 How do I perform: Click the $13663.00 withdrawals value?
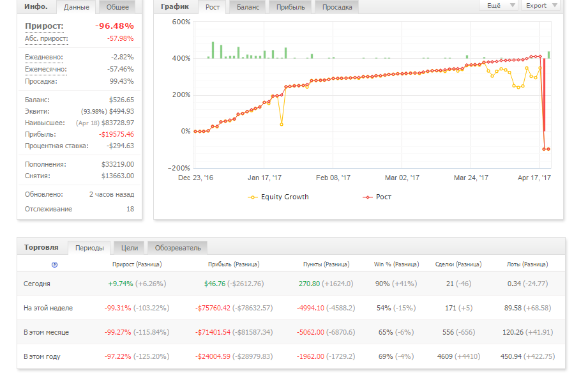(117, 176)
